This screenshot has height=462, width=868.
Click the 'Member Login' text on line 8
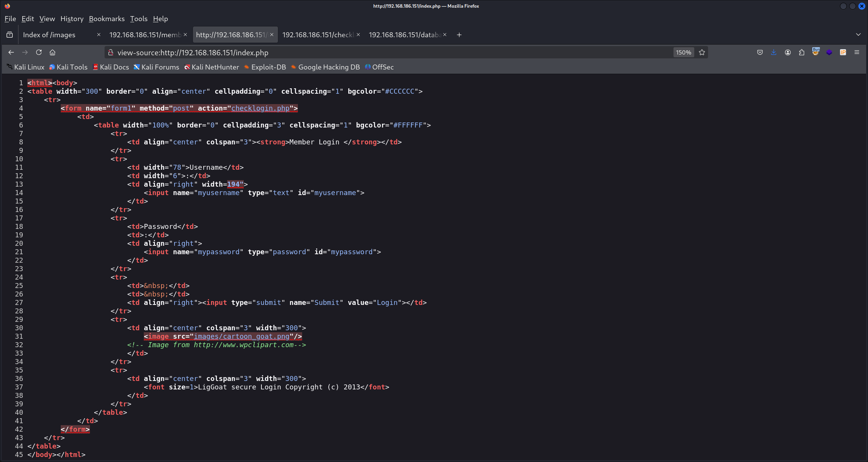(x=314, y=142)
